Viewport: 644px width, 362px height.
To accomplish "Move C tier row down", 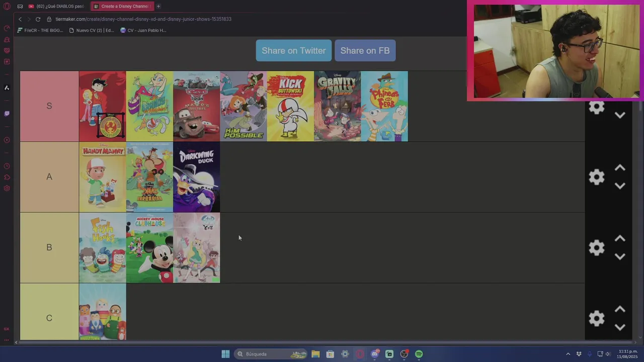I will coord(620,327).
